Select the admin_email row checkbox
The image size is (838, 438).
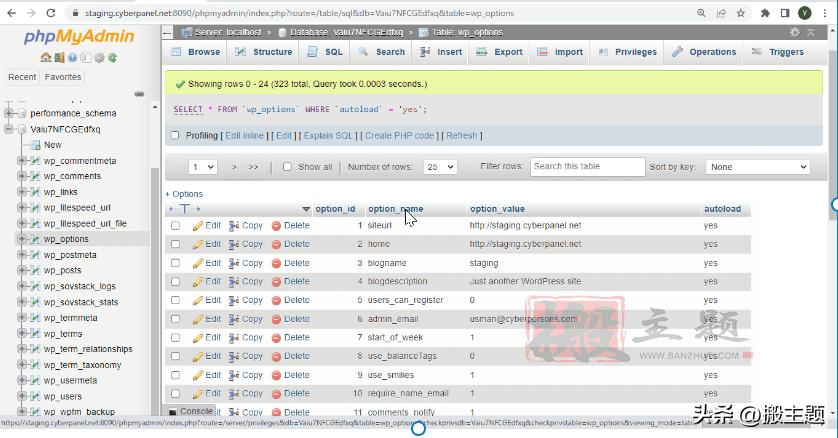pyautogui.click(x=175, y=319)
